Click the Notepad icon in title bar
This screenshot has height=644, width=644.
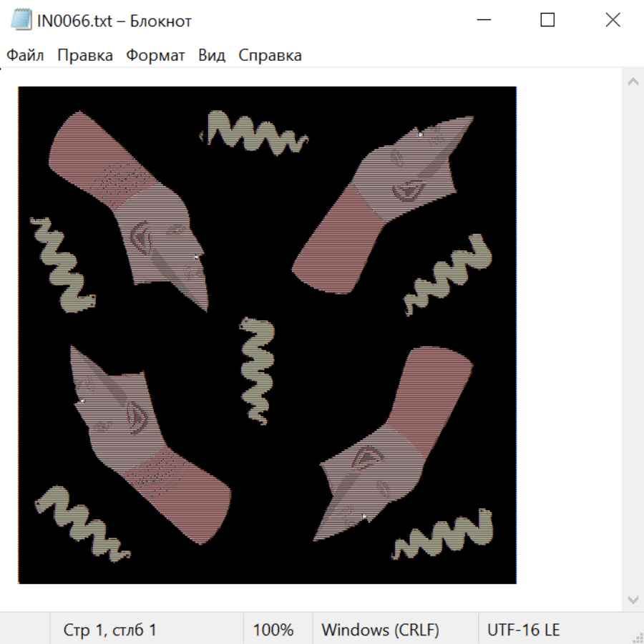21,20
